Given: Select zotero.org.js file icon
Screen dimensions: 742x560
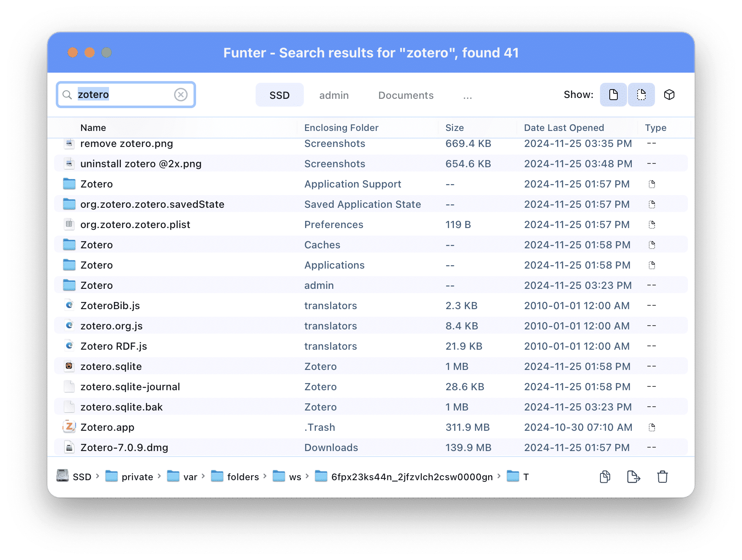Looking at the screenshot, I should [69, 326].
